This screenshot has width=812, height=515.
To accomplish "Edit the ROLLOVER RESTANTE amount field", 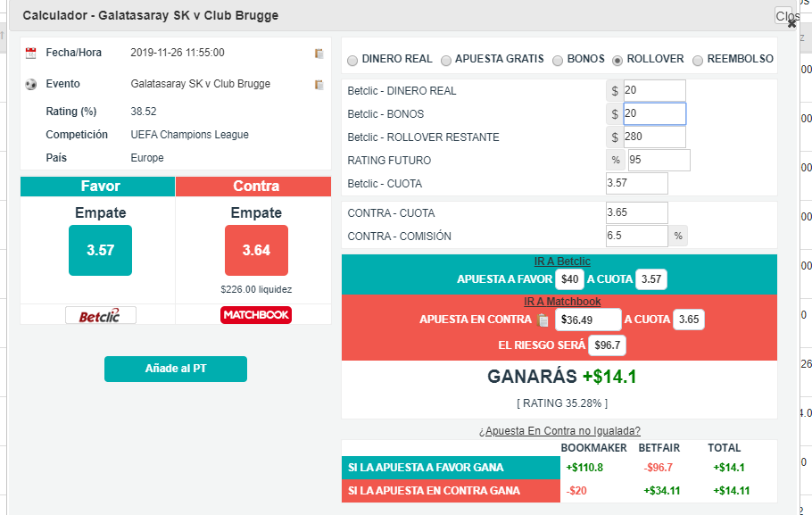I will 655,137.
